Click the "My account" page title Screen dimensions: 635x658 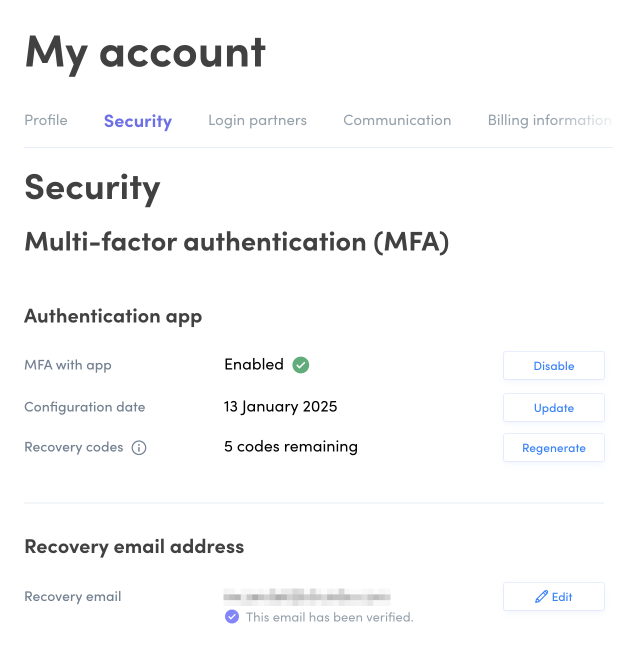pyautogui.click(x=145, y=52)
